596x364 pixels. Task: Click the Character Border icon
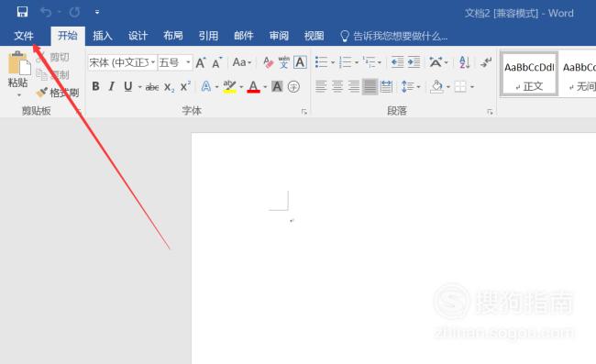coord(300,62)
